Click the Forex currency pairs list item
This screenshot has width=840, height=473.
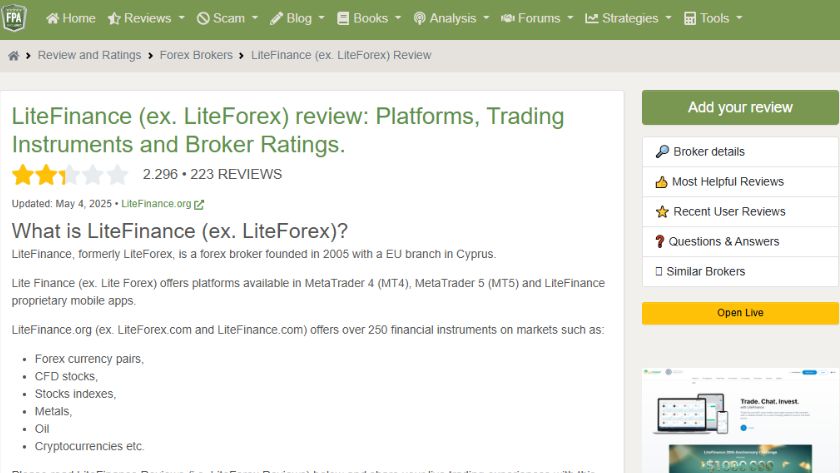coord(89,359)
